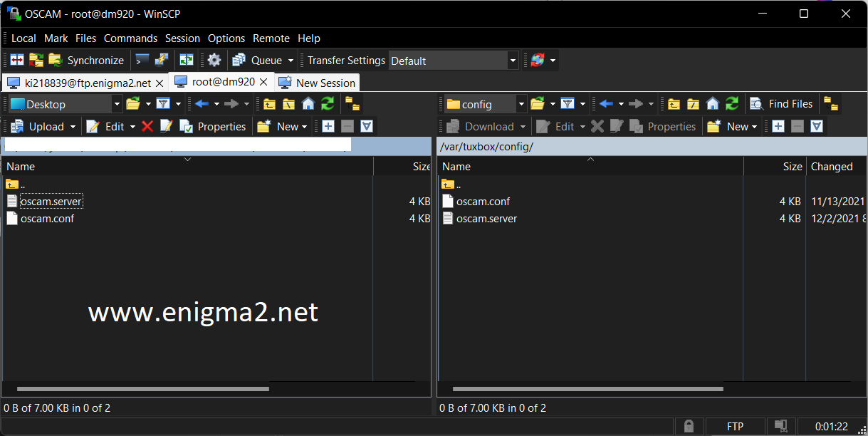Click local Select All / invert selection icon
This screenshot has width=868, height=436.
click(x=367, y=126)
